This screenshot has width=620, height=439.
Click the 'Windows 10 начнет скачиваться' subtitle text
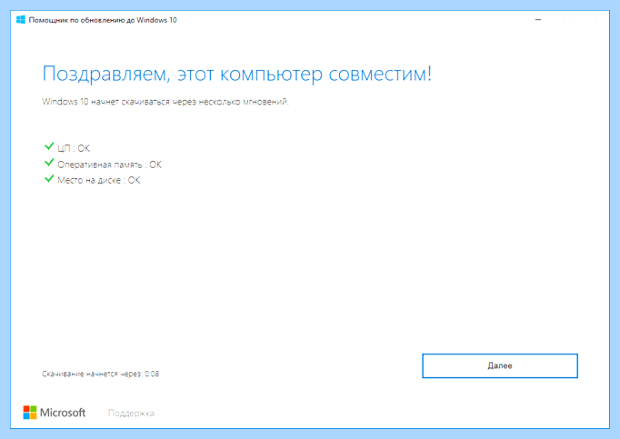pyautogui.click(x=165, y=102)
